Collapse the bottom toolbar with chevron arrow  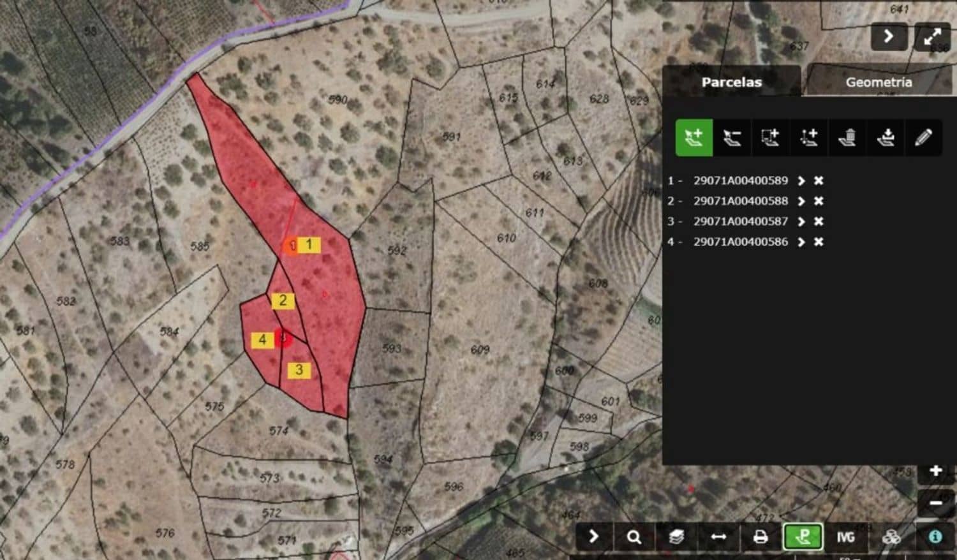point(593,536)
